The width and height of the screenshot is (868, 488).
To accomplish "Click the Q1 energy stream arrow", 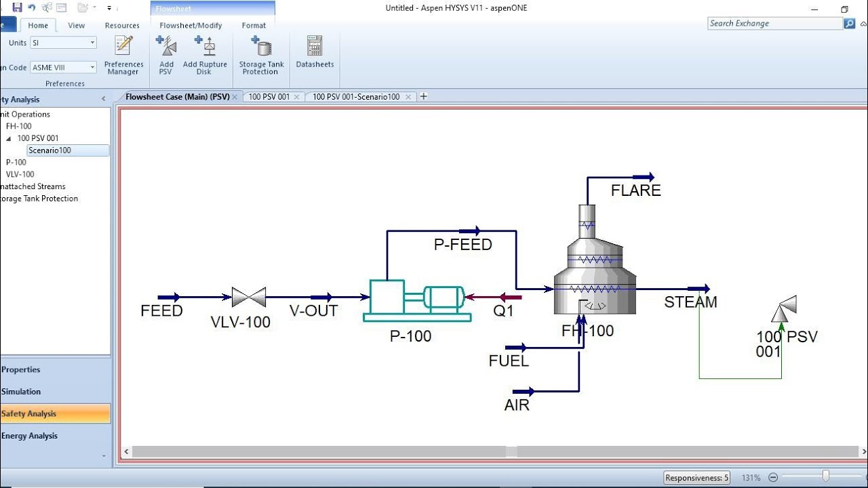I will [511, 297].
